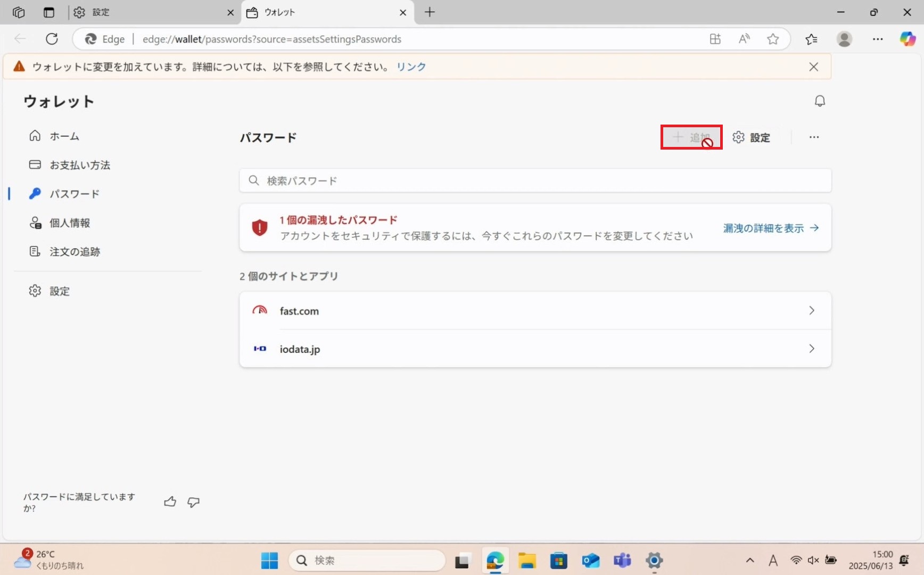Click the thumbs down feedback icon
The width and height of the screenshot is (924, 575).
tap(194, 502)
